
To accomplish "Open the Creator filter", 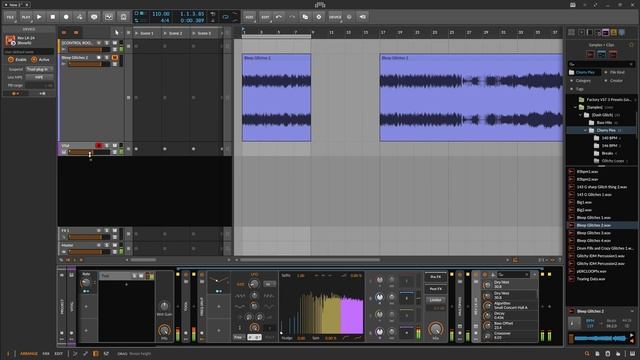I will 615,81.
